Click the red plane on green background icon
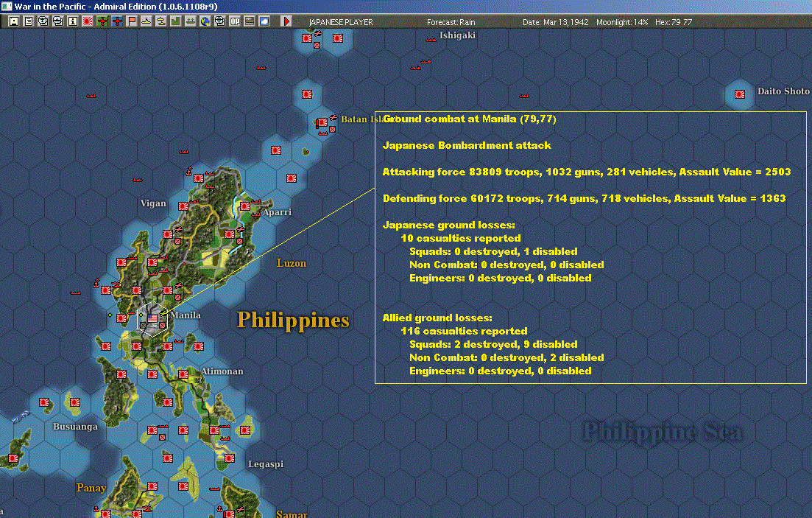This screenshot has width=812, height=518. click(x=102, y=21)
